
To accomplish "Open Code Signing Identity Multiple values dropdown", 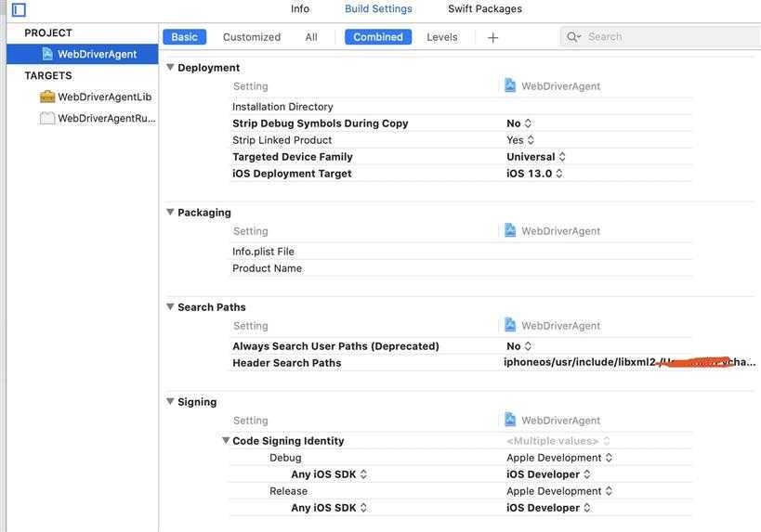I will click(x=558, y=441).
